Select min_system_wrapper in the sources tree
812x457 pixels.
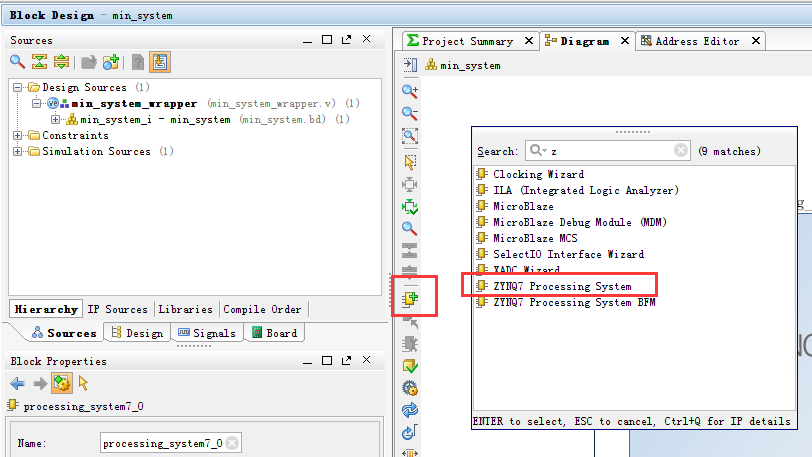(134, 104)
